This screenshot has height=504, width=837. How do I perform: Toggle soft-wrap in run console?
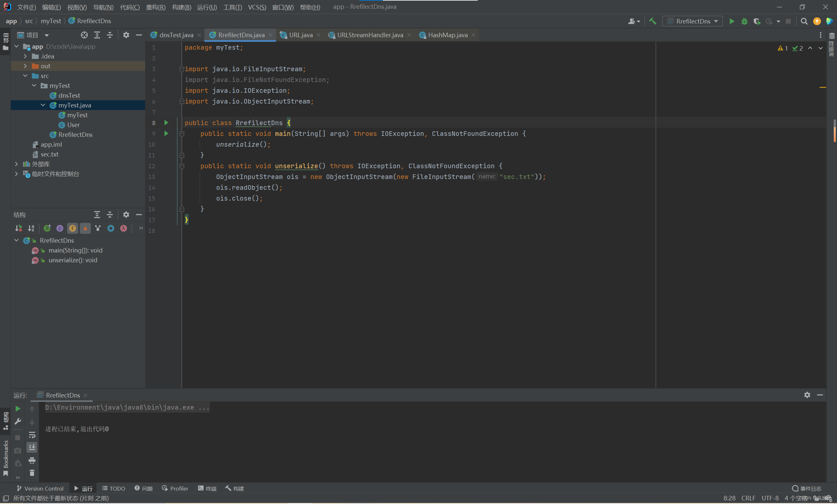pyautogui.click(x=32, y=435)
